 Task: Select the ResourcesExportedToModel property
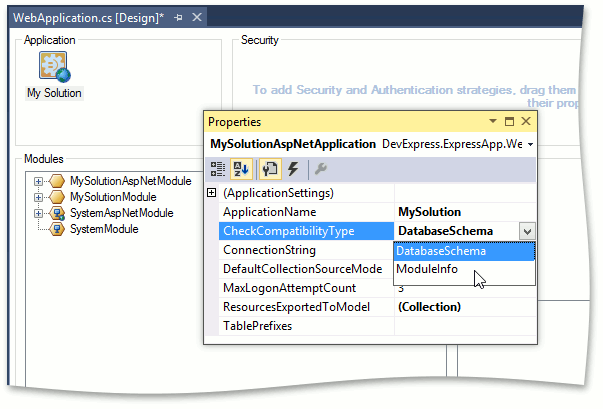point(306,307)
